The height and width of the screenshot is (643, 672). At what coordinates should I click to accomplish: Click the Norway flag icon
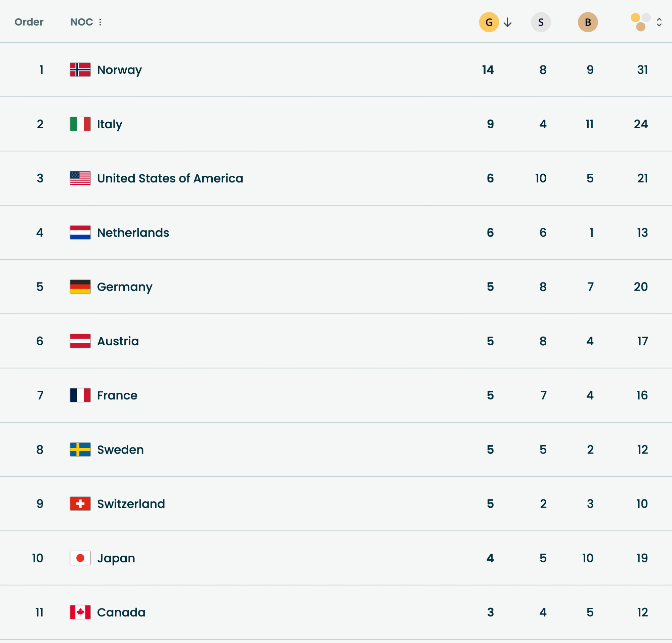(x=80, y=70)
